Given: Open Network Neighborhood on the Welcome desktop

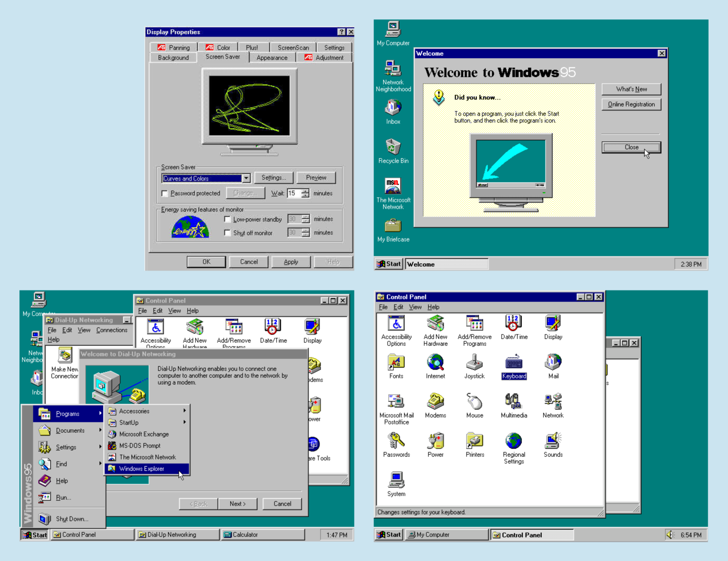Looking at the screenshot, I should point(393,76).
